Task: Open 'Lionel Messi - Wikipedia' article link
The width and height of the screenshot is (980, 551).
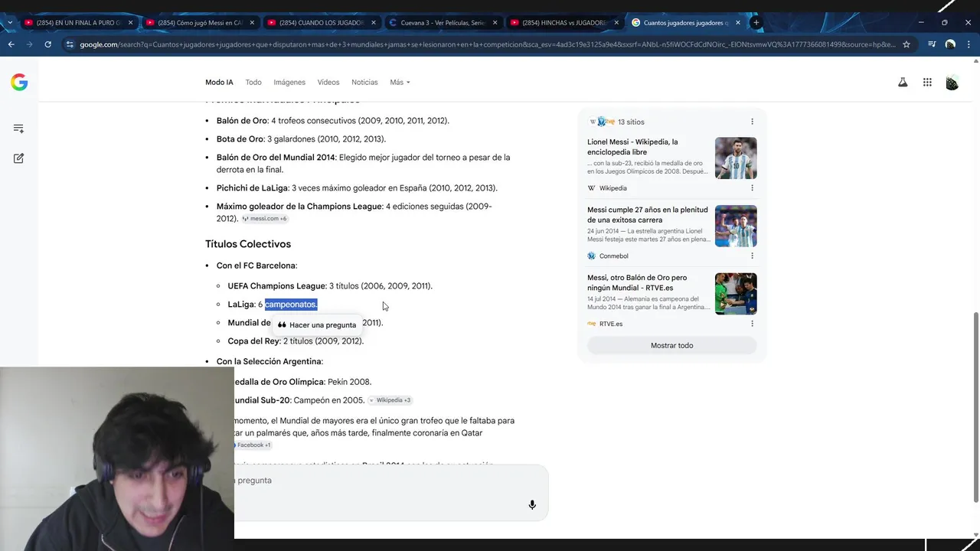Action: tap(632, 147)
